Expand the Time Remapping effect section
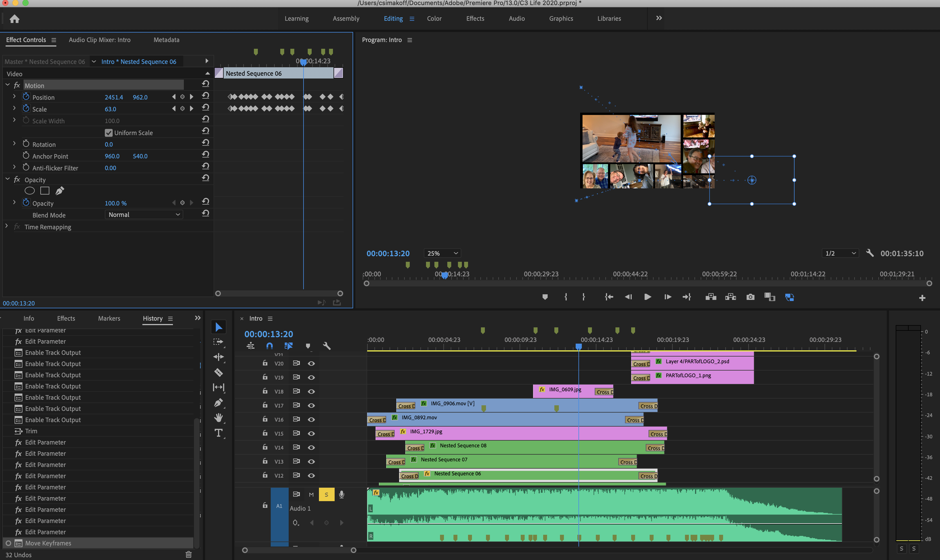This screenshot has width=940, height=560. click(6, 227)
